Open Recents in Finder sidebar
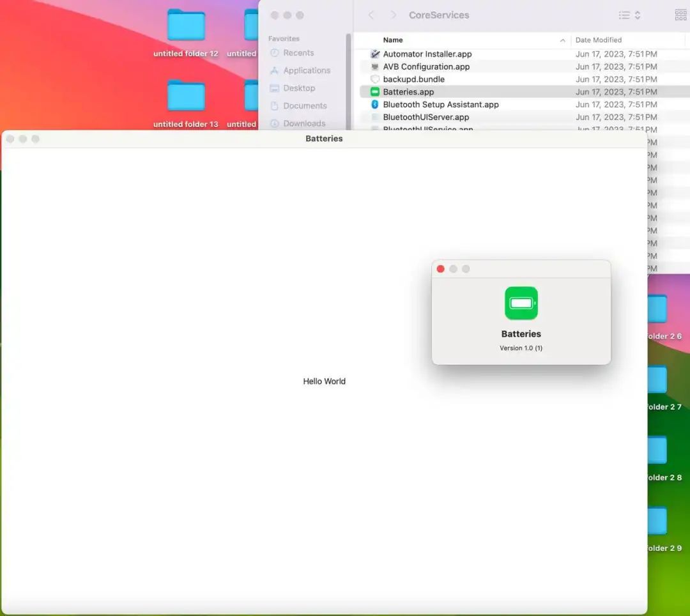The height and width of the screenshot is (616, 690). point(298,53)
